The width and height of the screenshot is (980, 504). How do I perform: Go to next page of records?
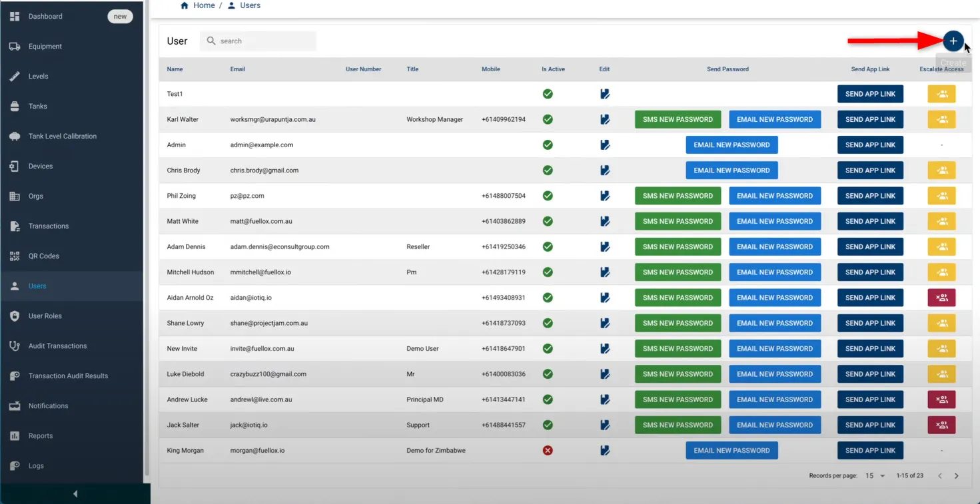click(957, 476)
